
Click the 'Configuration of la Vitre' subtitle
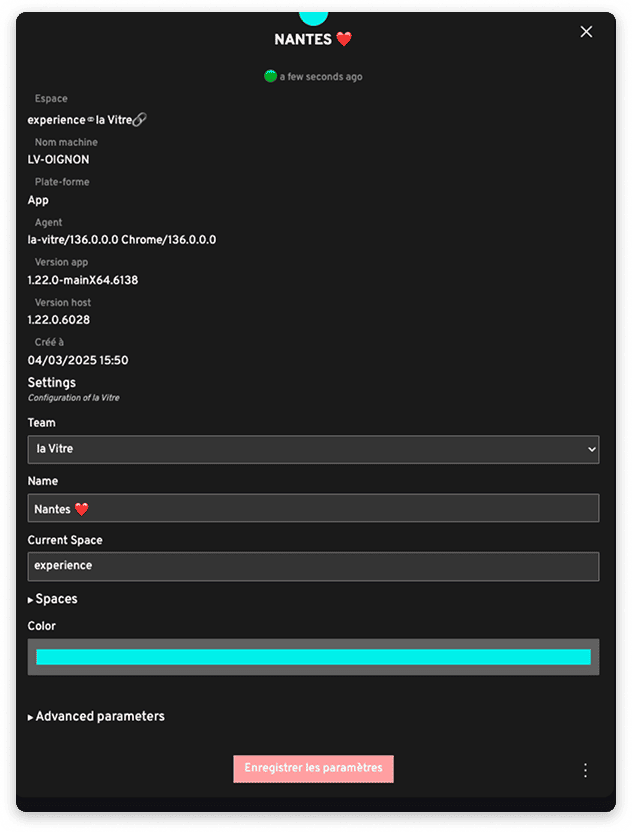[x=74, y=398]
